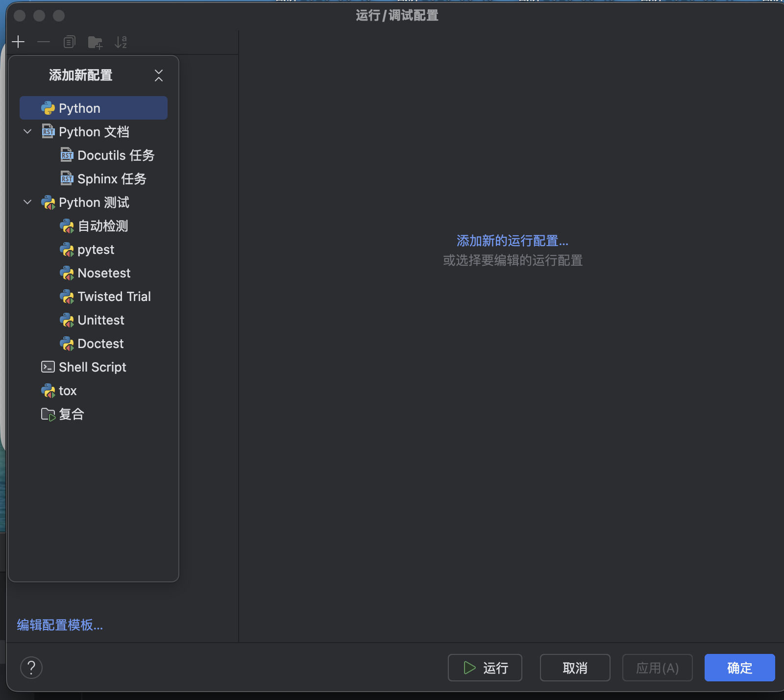The height and width of the screenshot is (700, 784).
Task: Click the Copy Configuration toolbar icon
Action: (x=70, y=42)
